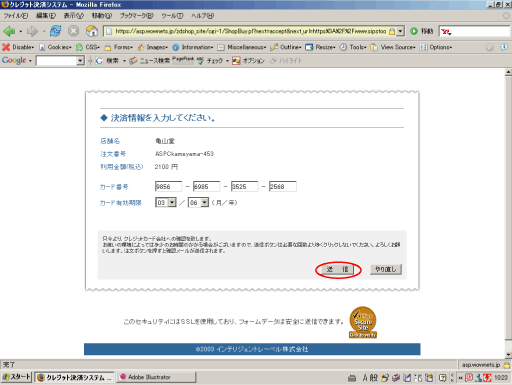Open Back history dropdown arrow
The width and height of the screenshot is (512, 385).
[x=21, y=32]
